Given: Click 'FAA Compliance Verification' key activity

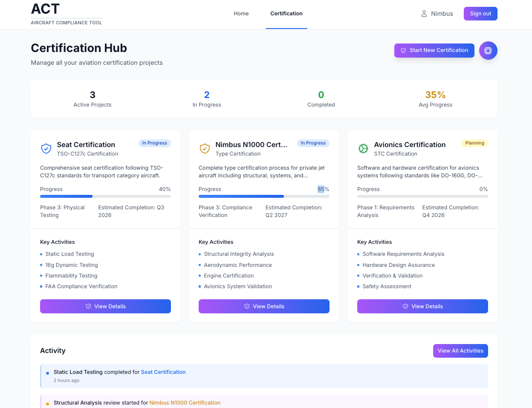Looking at the screenshot, I should (x=81, y=286).
